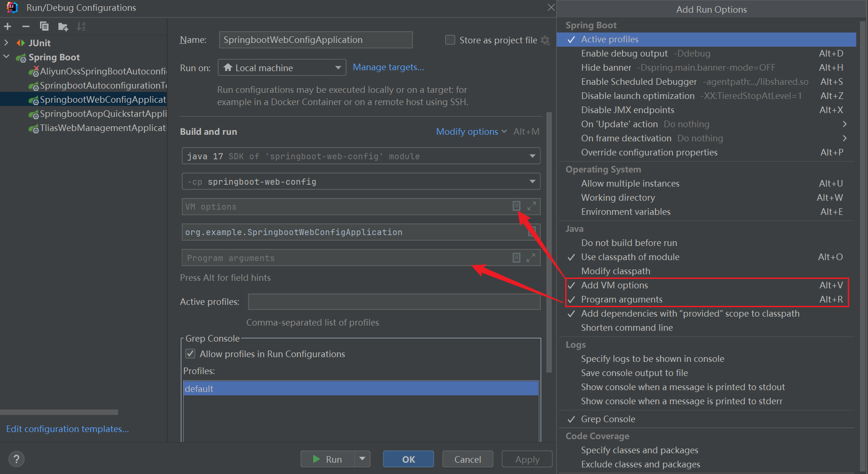The height and width of the screenshot is (474, 868).
Task: Select Environment variables option
Action: click(706, 212)
